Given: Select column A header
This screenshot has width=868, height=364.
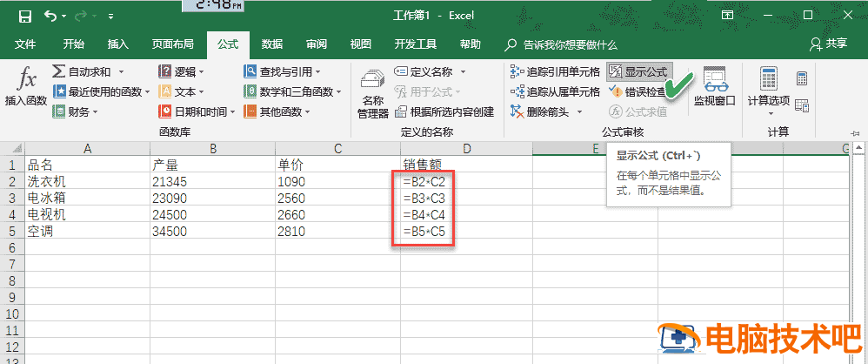Looking at the screenshot, I should coord(87,149).
